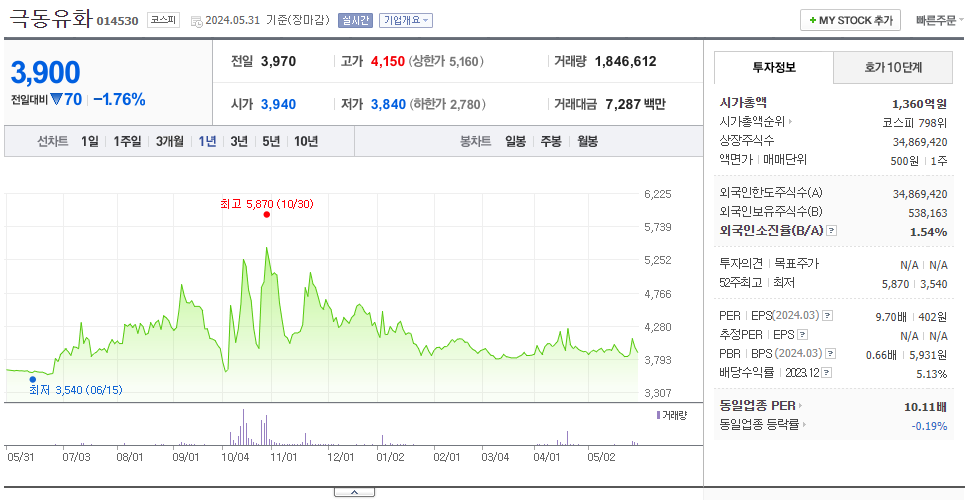
Task: Expand the 빠른주문 dropdown
Action: click(x=940, y=20)
